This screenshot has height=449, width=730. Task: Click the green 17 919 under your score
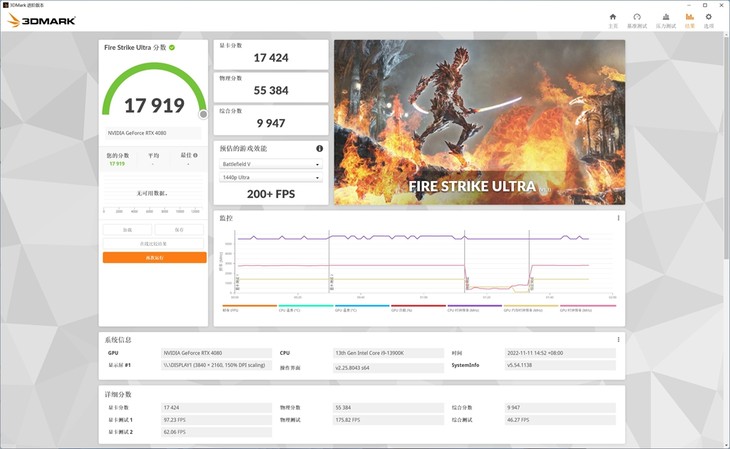117,163
